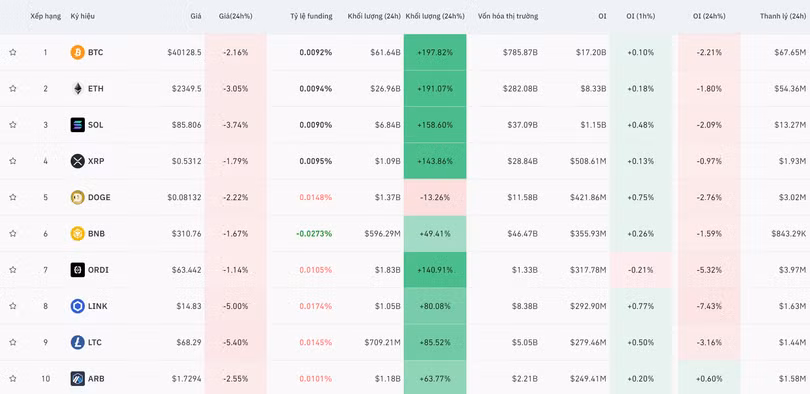
Task: Click the +0.60% OI 24h cell
Action: [x=709, y=379]
